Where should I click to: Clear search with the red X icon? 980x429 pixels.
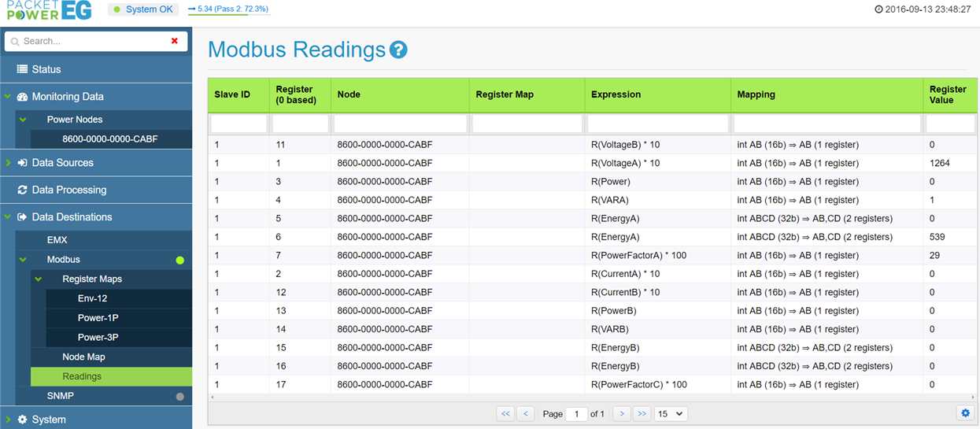click(x=175, y=41)
